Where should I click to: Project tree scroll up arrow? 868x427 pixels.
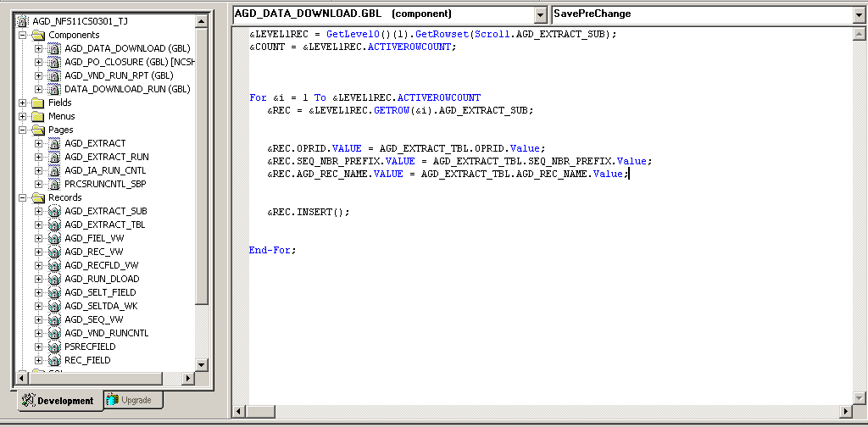click(x=202, y=21)
